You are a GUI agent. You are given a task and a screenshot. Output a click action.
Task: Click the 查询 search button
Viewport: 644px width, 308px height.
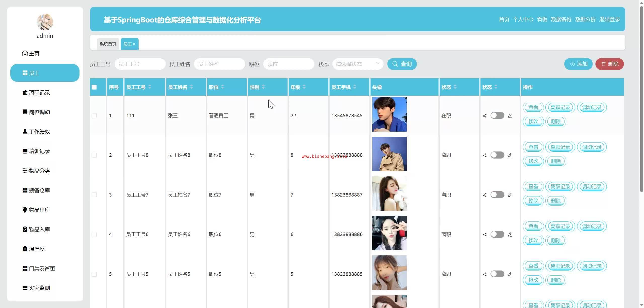click(402, 64)
